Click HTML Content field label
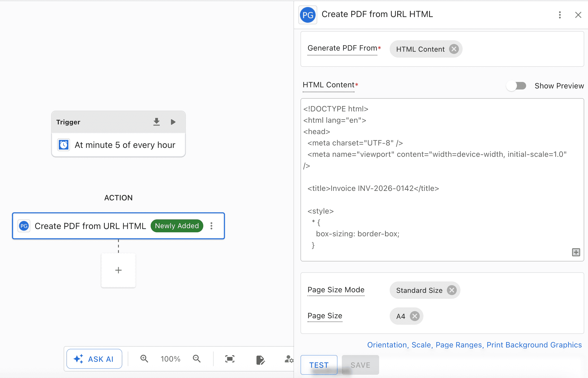588x378 pixels. point(329,85)
